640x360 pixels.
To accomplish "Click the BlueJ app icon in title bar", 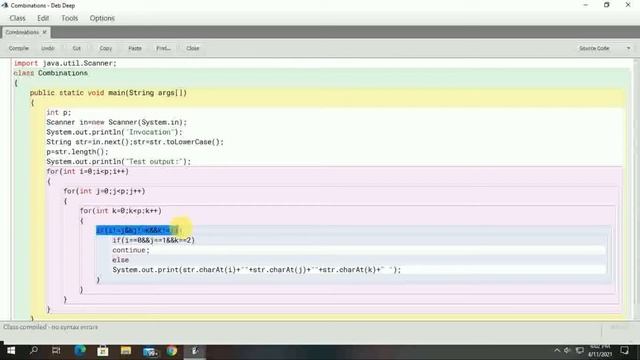I will click(x=5, y=5).
